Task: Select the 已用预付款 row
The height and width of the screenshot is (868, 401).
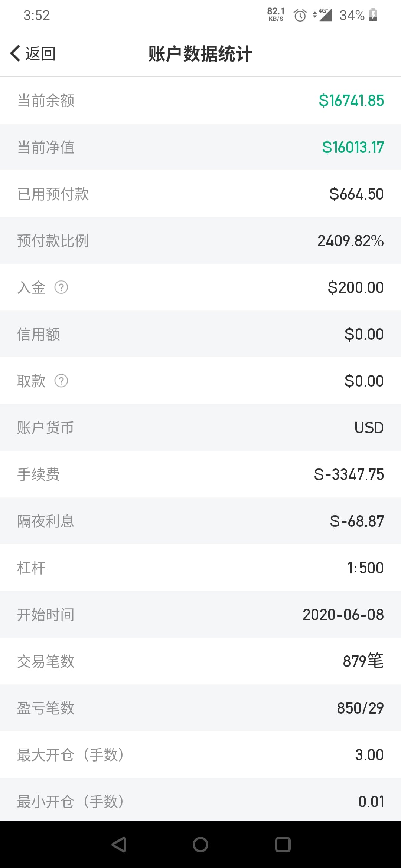Action: pos(200,194)
